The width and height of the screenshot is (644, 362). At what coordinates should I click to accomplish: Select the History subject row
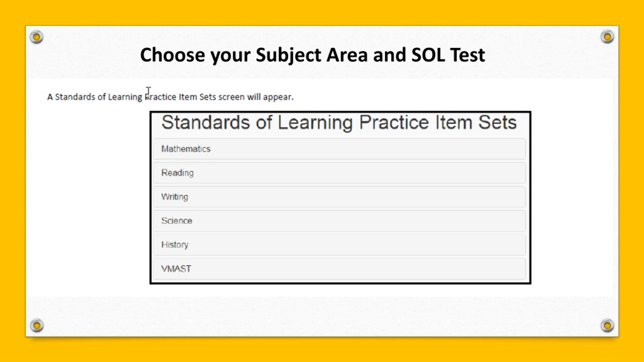pos(339,245)
